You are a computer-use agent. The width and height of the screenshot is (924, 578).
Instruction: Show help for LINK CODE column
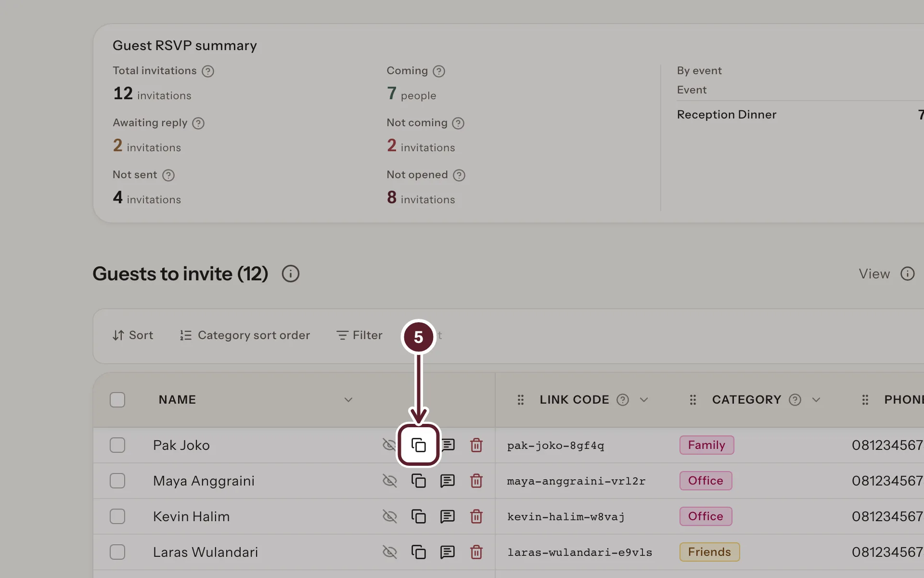(623, 400)
